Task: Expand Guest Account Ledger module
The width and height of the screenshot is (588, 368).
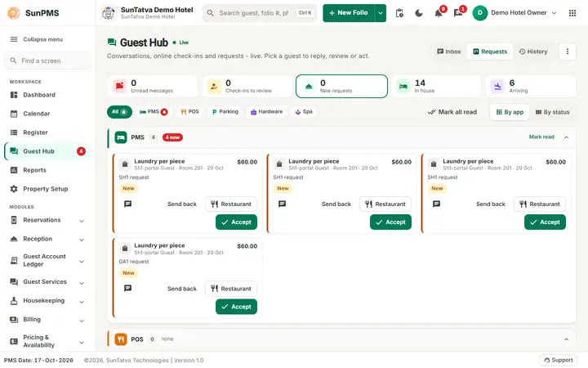Action: 47,260
